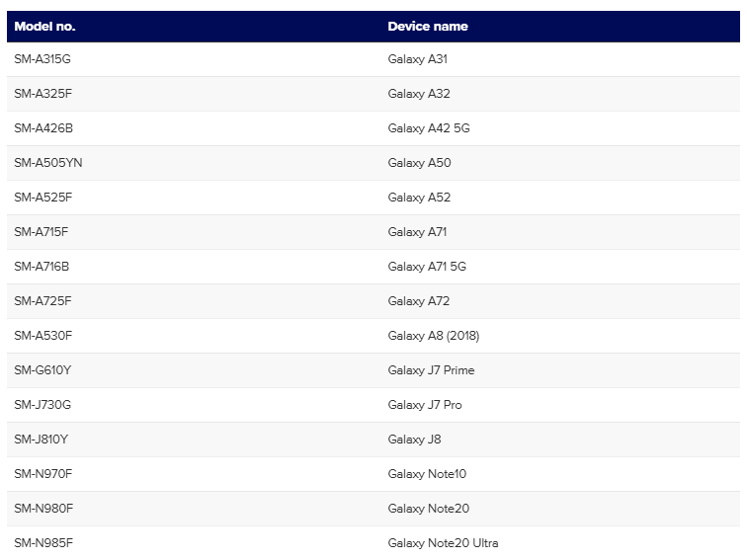
Task: Select model number SM-N980F
Action: 43,509
